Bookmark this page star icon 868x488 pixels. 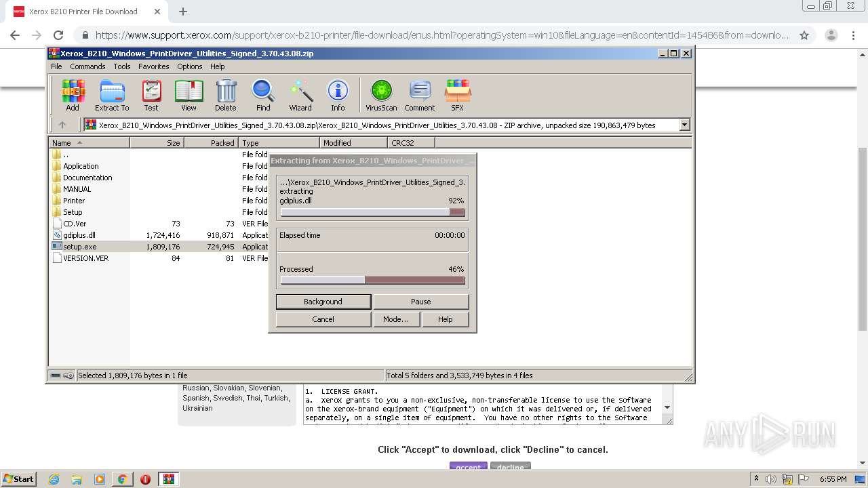[804, 35]
